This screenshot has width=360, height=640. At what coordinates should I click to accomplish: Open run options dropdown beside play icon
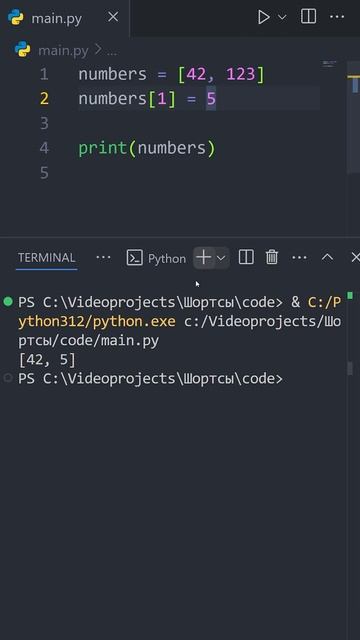(x=282, y=17)
